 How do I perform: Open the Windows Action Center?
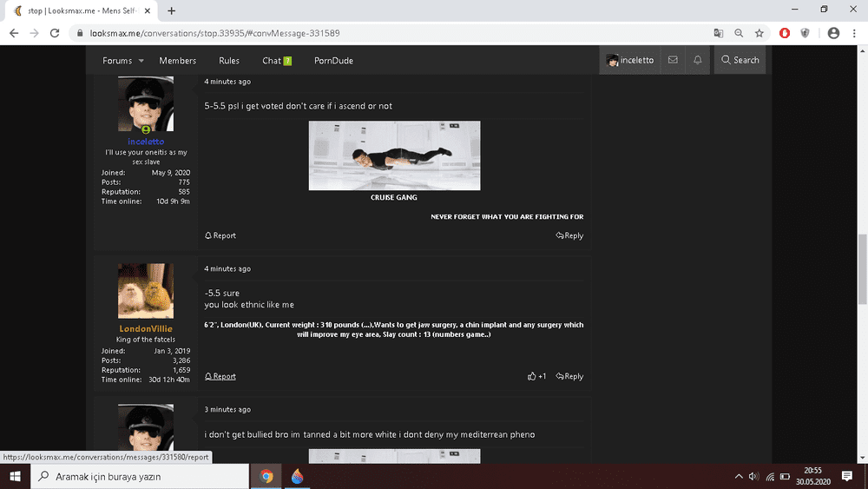click(x=846, y=476)
